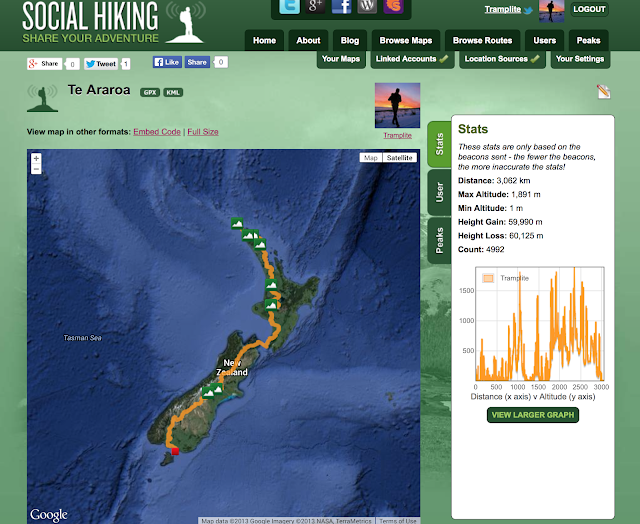
Task: Open the Users menu item
Action: (x=544, y=40)
